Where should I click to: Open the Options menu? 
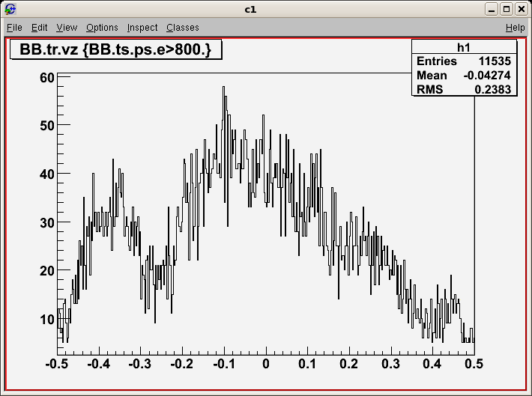102,28
